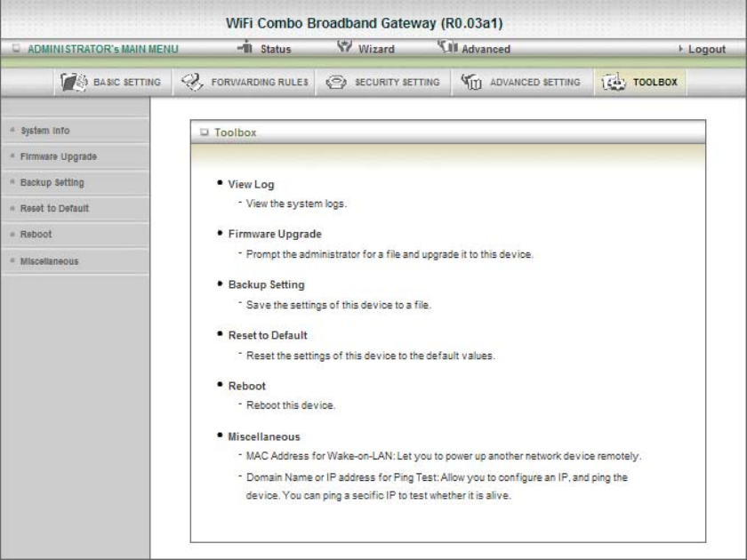
Task: Click the Security Setting icon
Action: [336, 83]
